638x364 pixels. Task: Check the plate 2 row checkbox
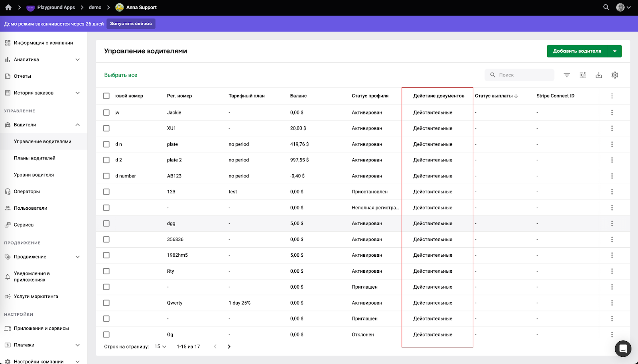[x=106, y=160]
